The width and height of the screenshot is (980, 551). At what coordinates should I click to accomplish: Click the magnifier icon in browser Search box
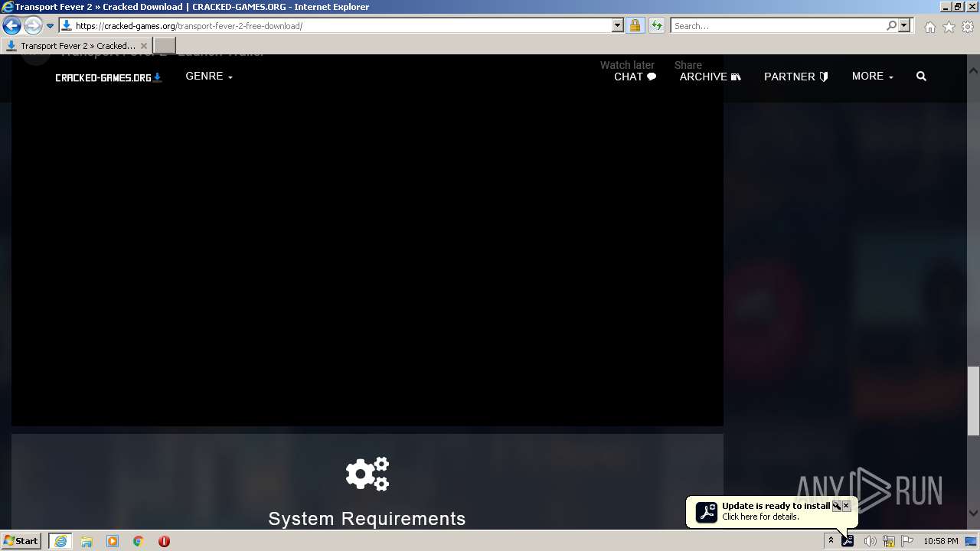[x=891, y=26]
